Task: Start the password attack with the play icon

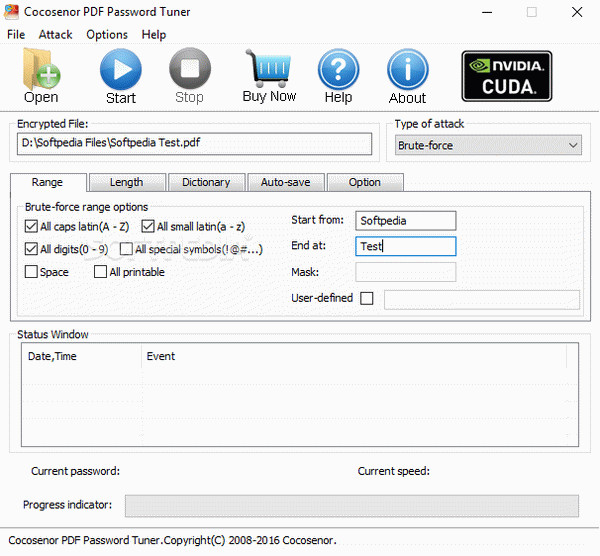Action: pyautogui.click(x=121, y=76)
